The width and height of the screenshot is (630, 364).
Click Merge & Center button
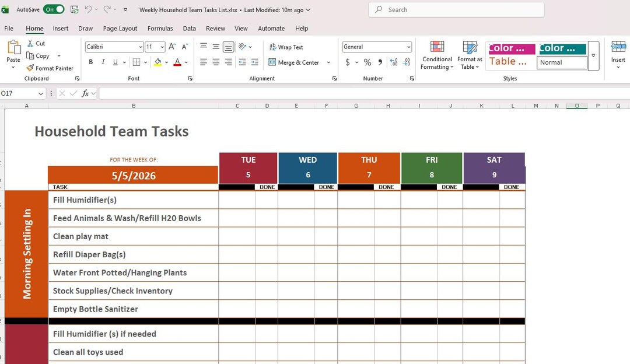pos(293,62)
